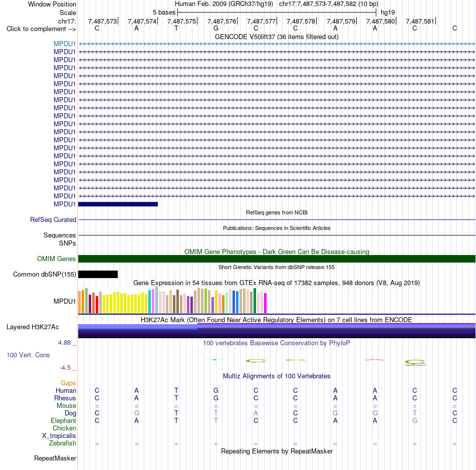Click the 7,487,576 position label

(x=221, y=21)
